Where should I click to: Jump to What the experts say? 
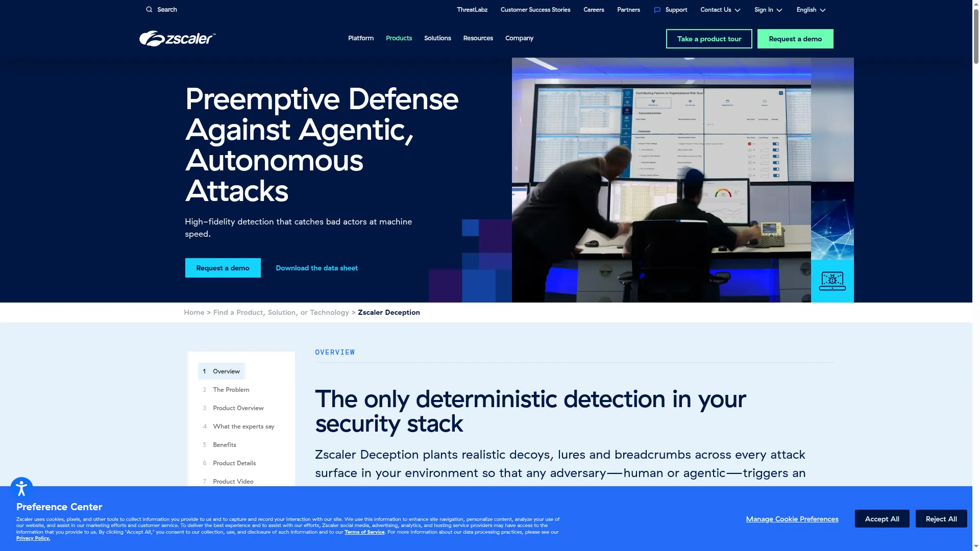pos(243,427)
